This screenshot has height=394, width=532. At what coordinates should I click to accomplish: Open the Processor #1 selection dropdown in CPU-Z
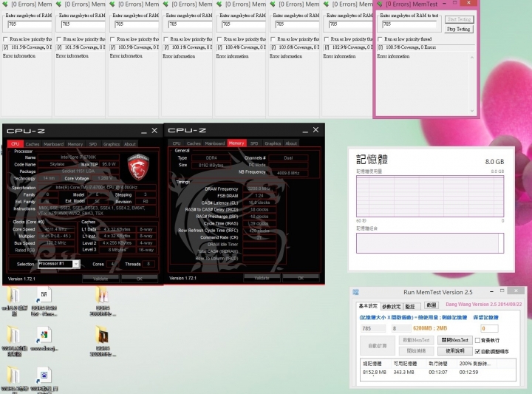76,264
